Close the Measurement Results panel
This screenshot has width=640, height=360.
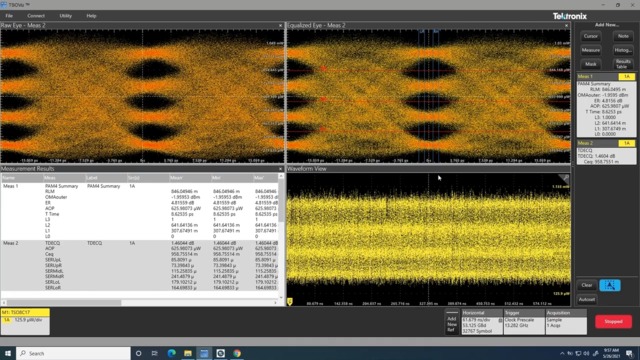point(280,169)
